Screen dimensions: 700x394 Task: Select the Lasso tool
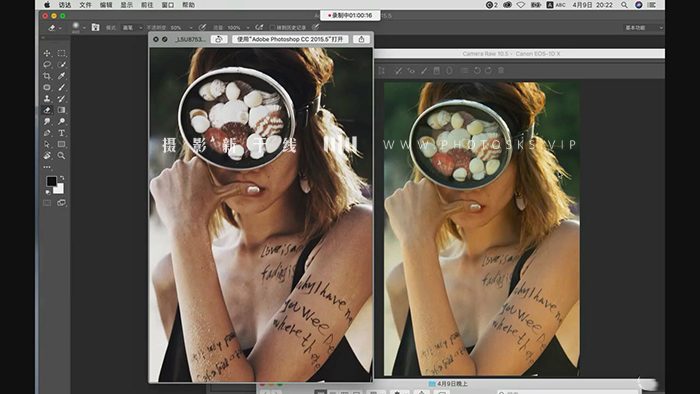pos(47,64)
